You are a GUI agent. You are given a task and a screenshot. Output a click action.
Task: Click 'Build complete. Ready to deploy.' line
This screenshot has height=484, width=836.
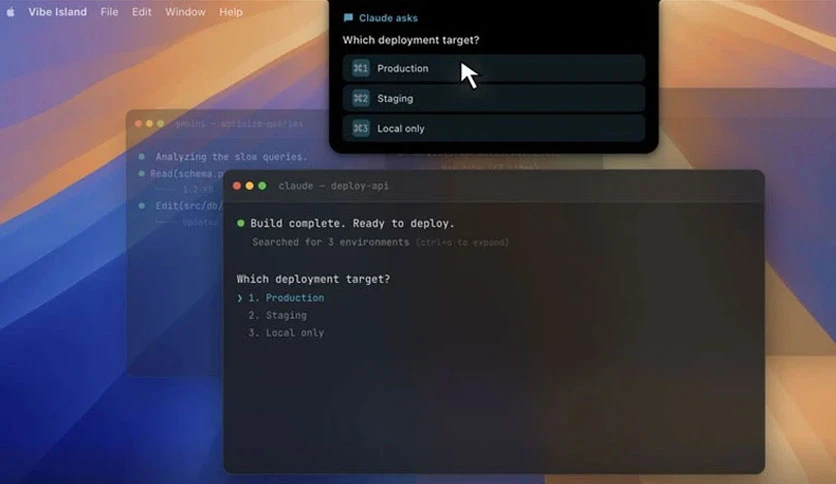point(352,223)
